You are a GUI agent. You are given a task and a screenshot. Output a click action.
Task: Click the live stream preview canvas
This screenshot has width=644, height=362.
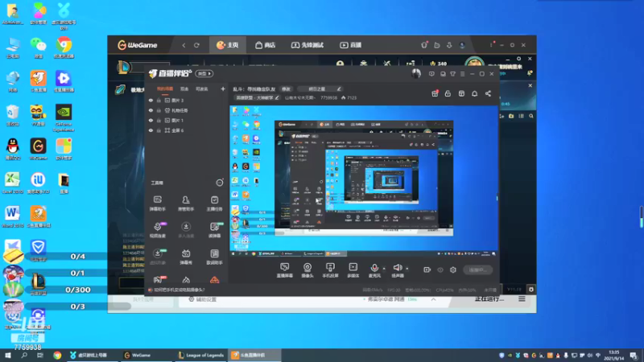tap(364, 181)
